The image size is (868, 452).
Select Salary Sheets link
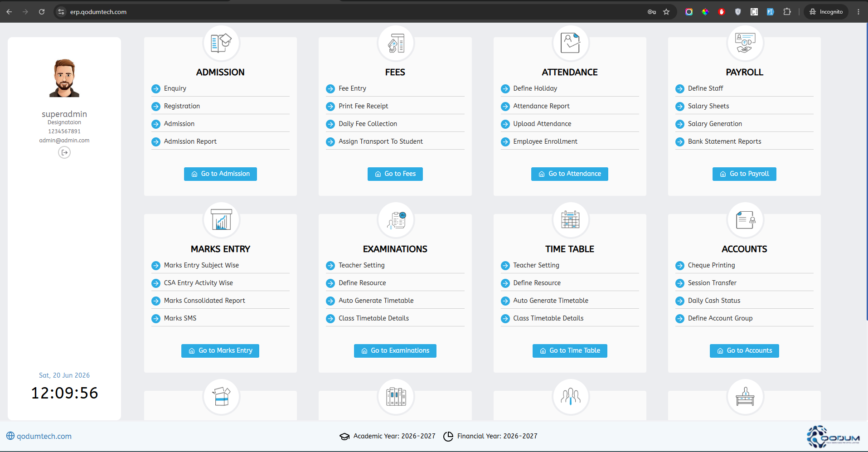(708, 106)
